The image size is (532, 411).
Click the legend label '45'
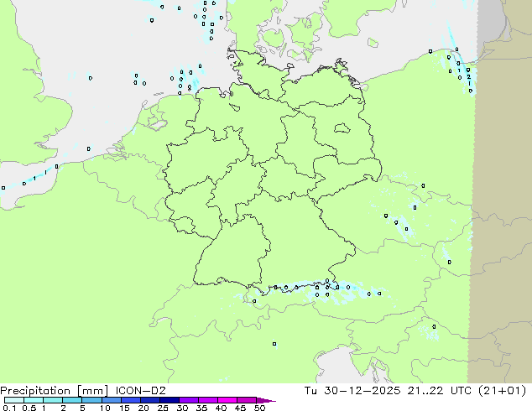pyautogui.click(x=240, y=408)
